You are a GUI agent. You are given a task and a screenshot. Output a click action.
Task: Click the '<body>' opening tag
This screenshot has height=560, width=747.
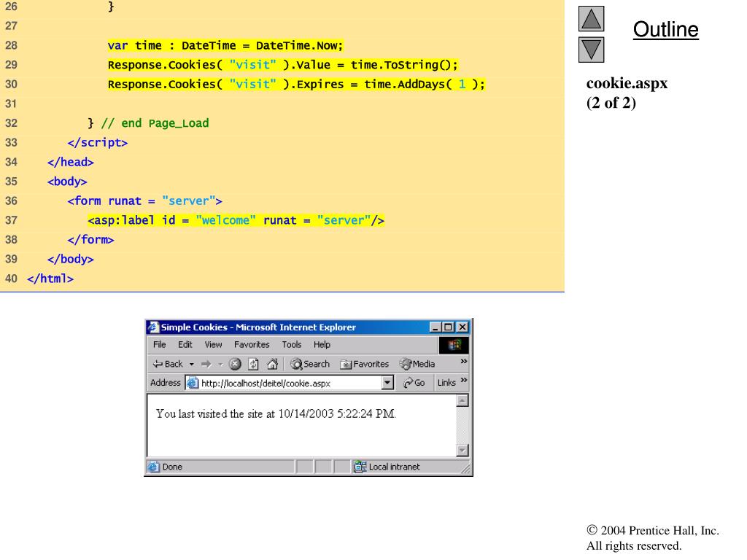67,182
